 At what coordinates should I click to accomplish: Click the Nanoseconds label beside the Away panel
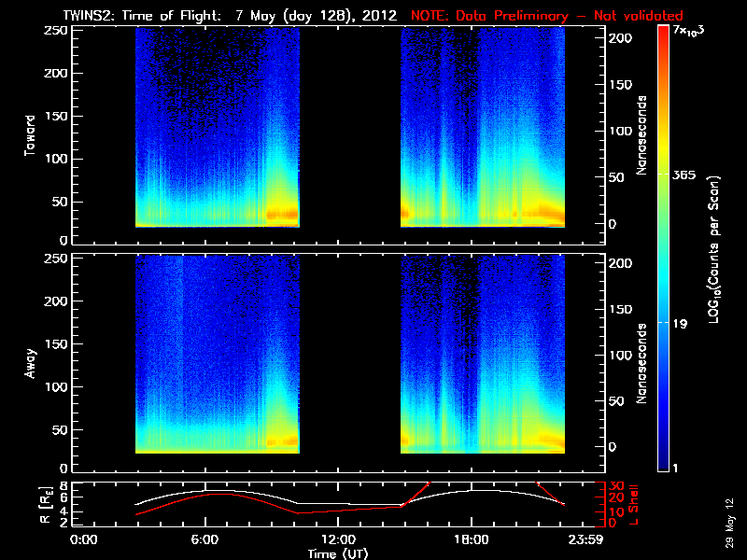pos(642,362)
